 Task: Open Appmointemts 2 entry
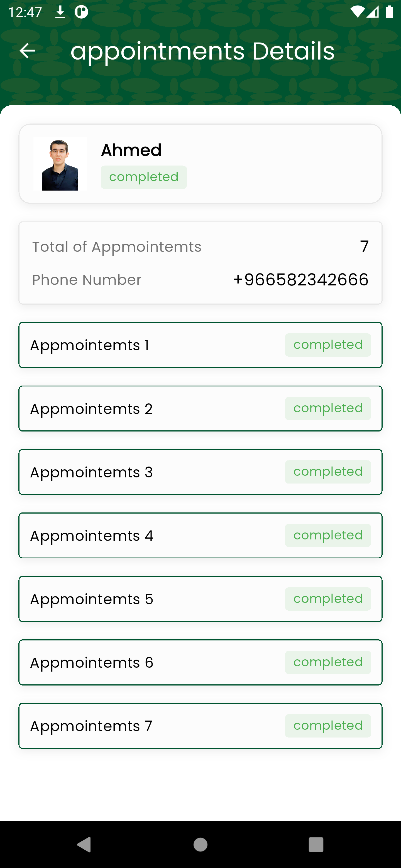pos(200,408)
